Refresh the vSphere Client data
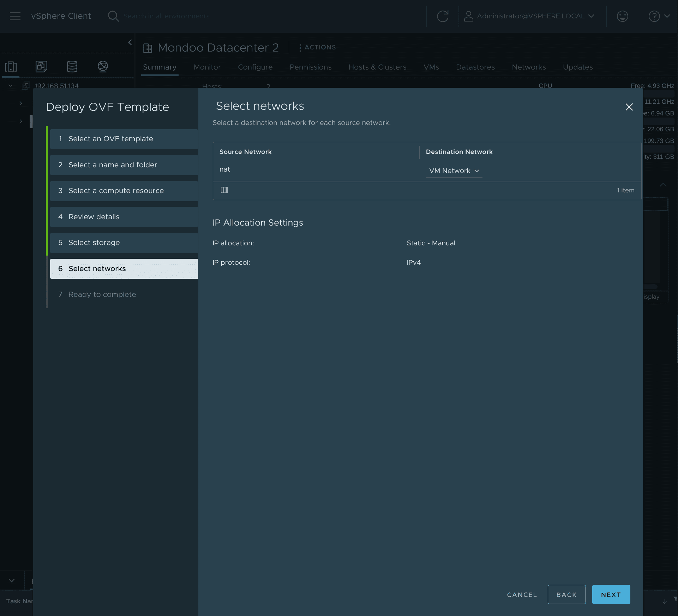 tap(442, 16)
